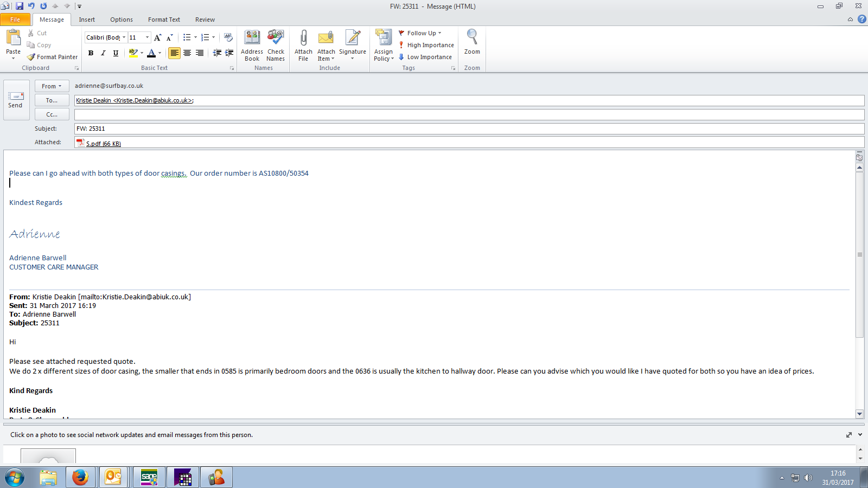
Task: Open the File tab
Action: coord(15,20)
